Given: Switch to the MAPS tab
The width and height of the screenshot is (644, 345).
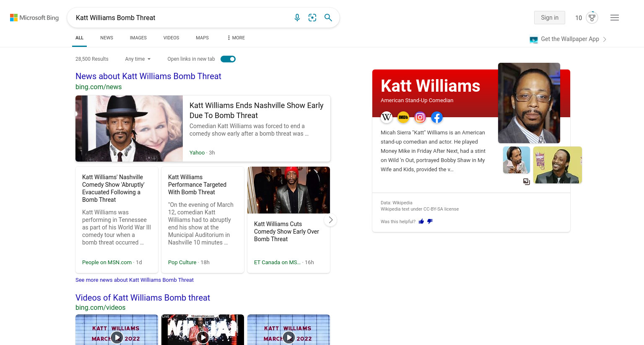Looking at the screenshot, I should (x=202, y=38).
